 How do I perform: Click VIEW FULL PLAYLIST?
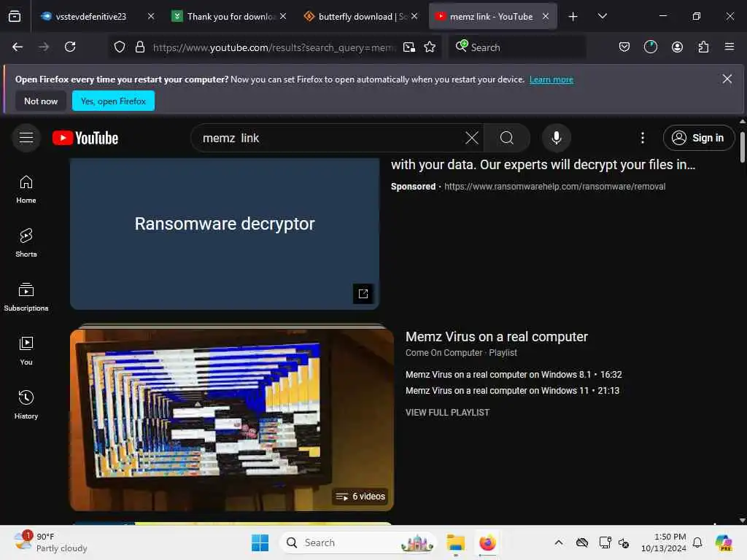pos(447,413)
